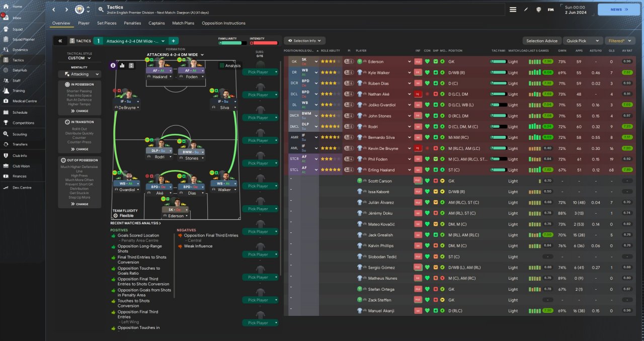The width and height of the screenshot is (644, 341).
Task: Expand the Tactical Style Custom dropdown
Action: 79,58
